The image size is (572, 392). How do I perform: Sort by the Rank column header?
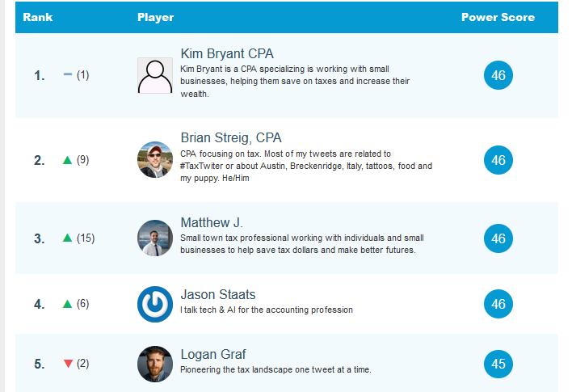(37, 17)
